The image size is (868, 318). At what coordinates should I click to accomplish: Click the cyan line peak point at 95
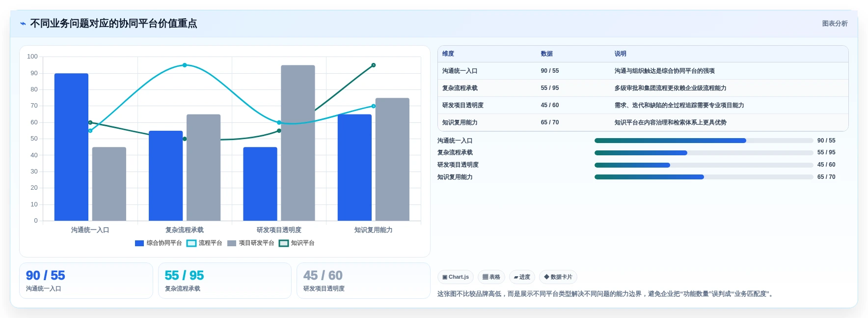pyautogui.click(x=185, y=65)
